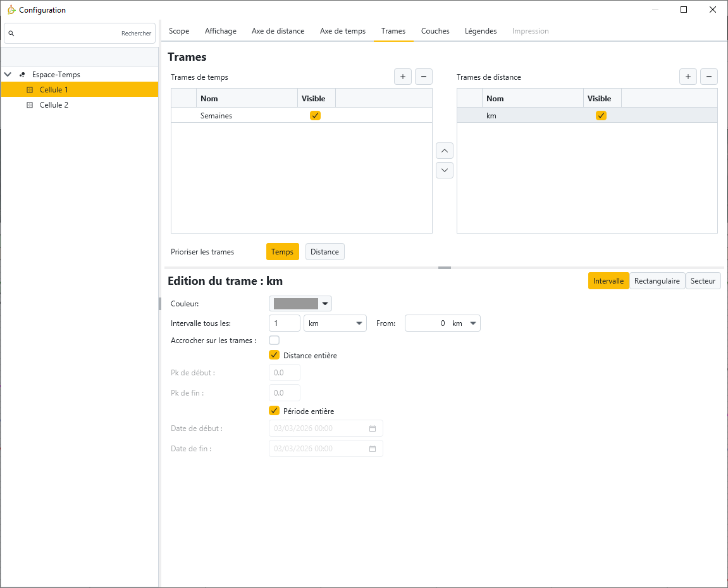Uncheck Distance entière checkbox
728x588 pixels.
[x=275, y=356]
